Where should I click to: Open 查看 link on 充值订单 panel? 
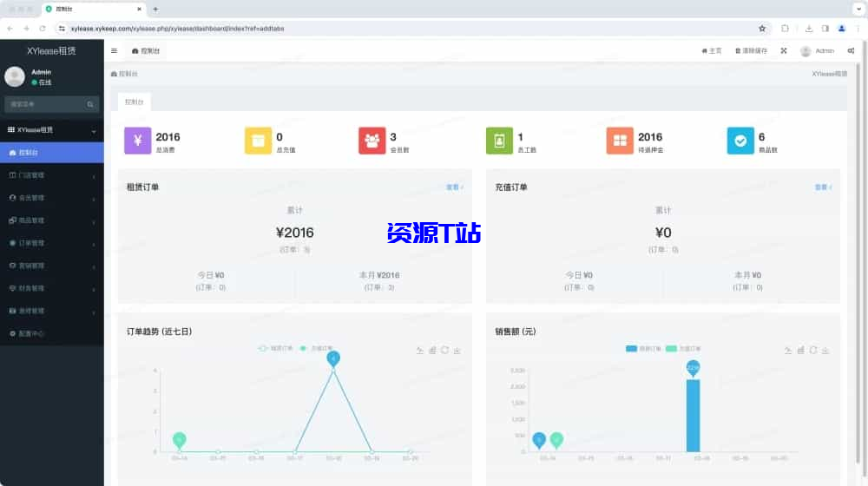point(823,187)
